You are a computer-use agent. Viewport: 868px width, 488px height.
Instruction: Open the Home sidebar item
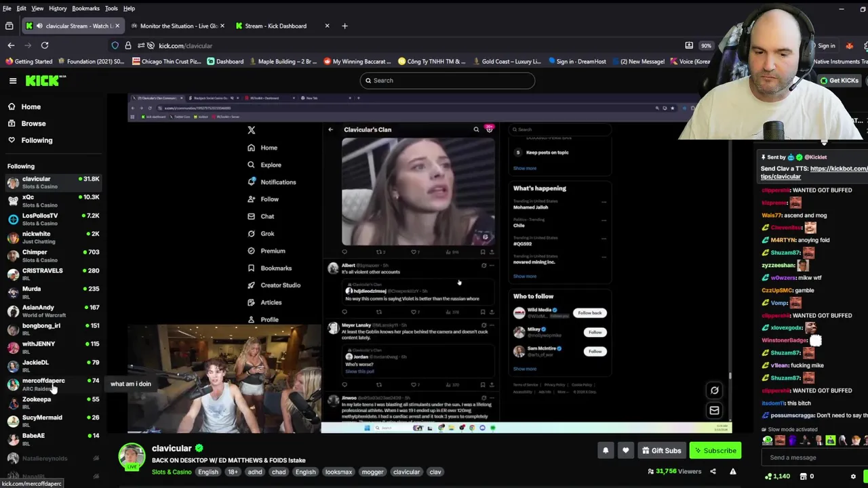coord(31,106)
